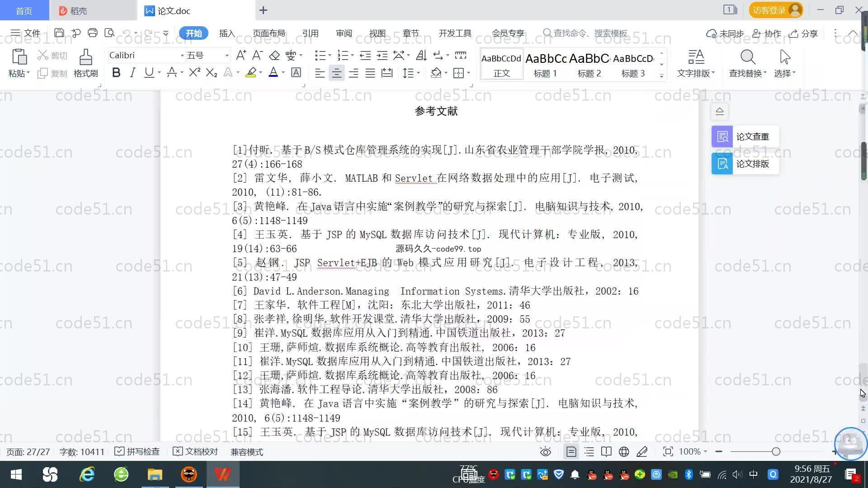Viewport: 868px width, 488px height.
Task: Open Find and Replace (查找替换)
Action: click(748, 63)
